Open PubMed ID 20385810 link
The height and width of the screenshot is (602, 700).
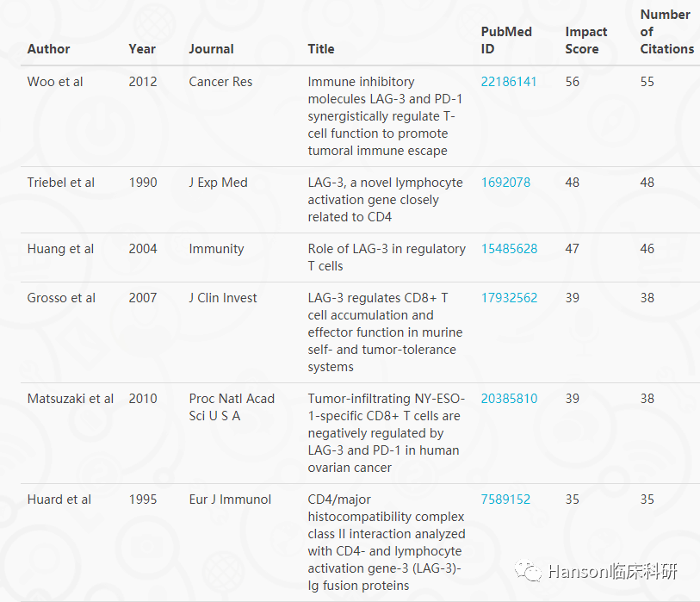tap(509, 399)
